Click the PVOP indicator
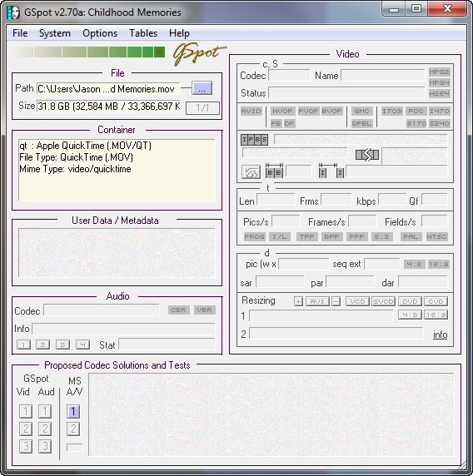This screenshot has height=476, width=473. point(308,112)
